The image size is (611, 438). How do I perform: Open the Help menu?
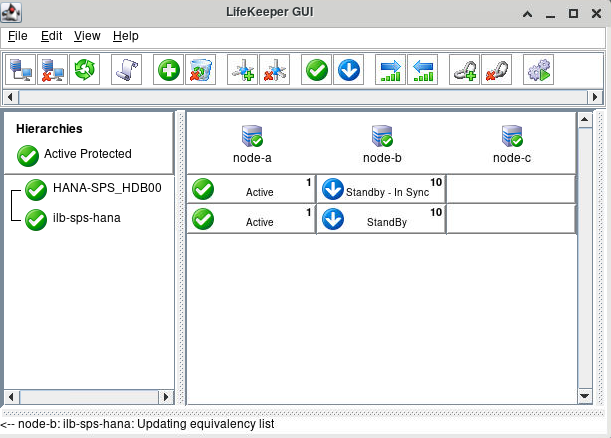coord(125,36)
